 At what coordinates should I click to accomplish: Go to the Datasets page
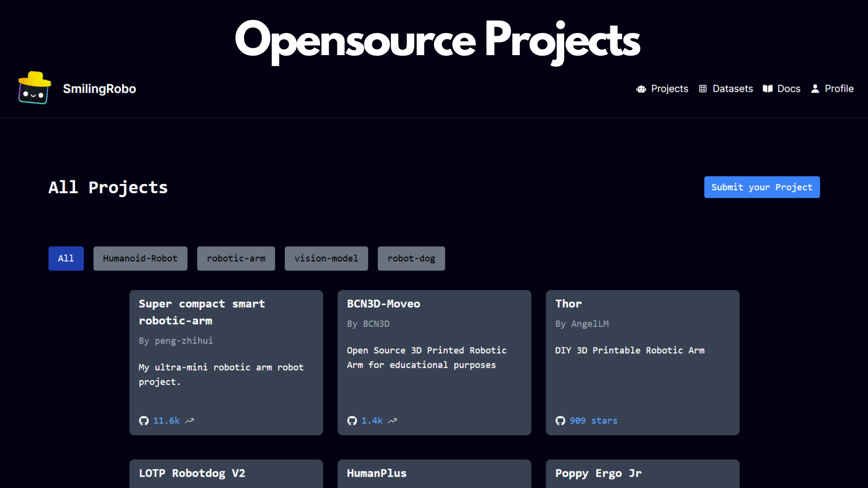coord(733,89)
